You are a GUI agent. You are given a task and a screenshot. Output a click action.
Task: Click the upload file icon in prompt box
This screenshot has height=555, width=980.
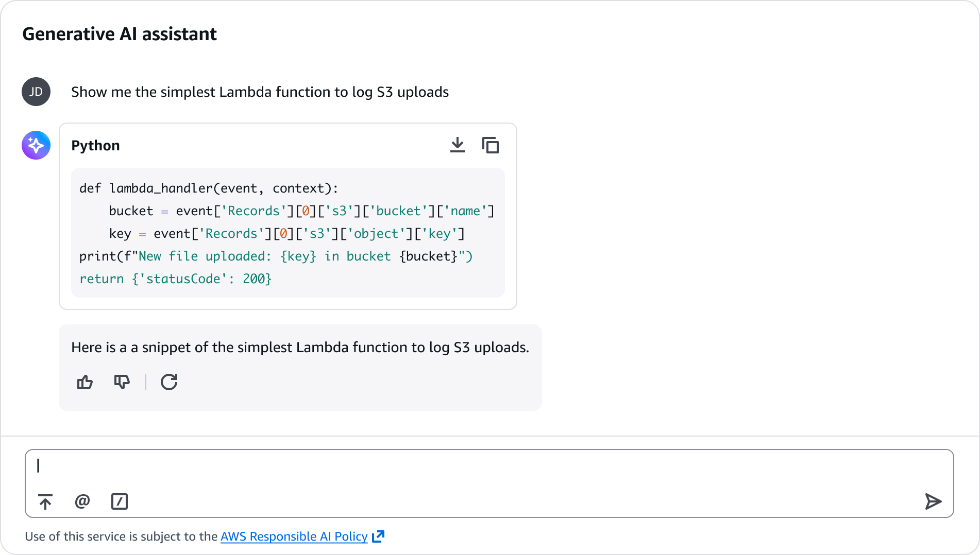tap(45, 501)
